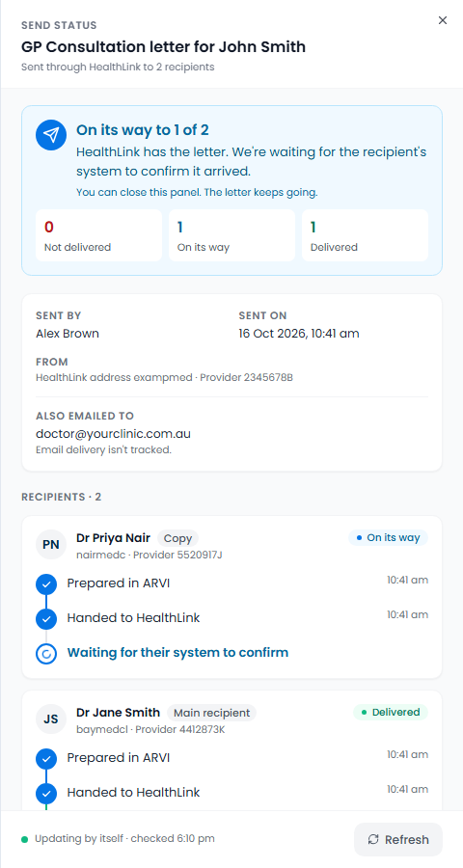Click Sent through HealthLink to 2 recipients
463x868 pixels.
tap(118, 67)
